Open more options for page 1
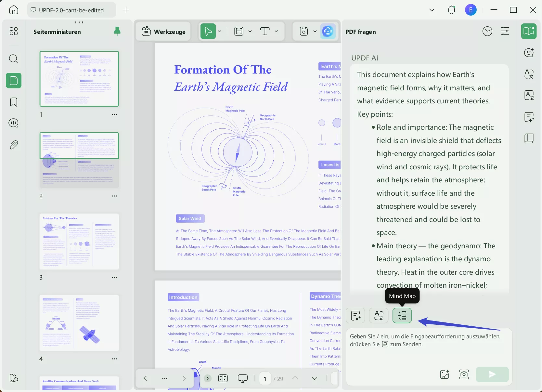The height and width of the screenshot is (392, 542). [114, 114]
